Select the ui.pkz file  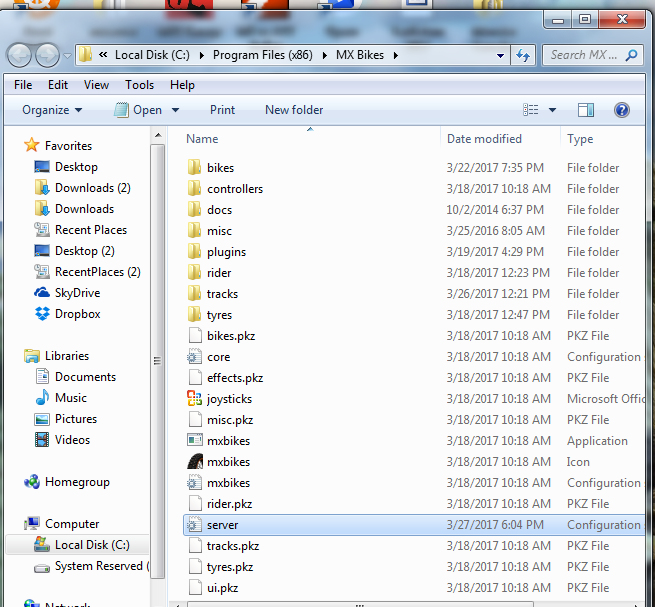pos(222,588)
